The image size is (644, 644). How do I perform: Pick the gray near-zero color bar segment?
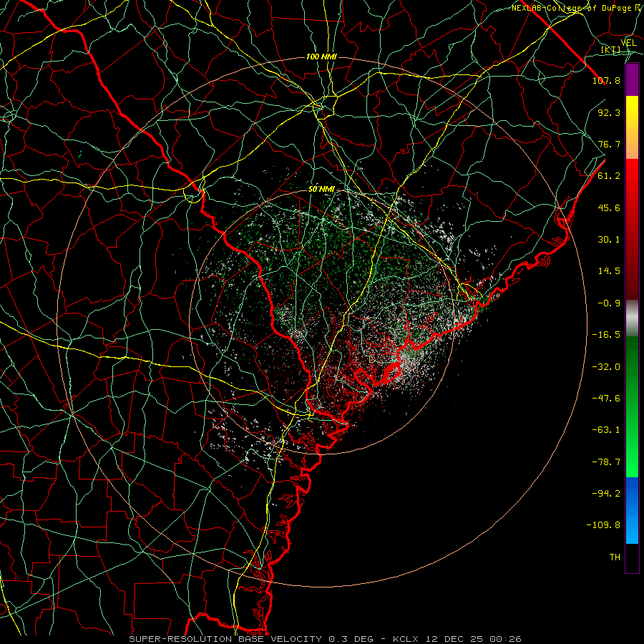tap(632, 318)
